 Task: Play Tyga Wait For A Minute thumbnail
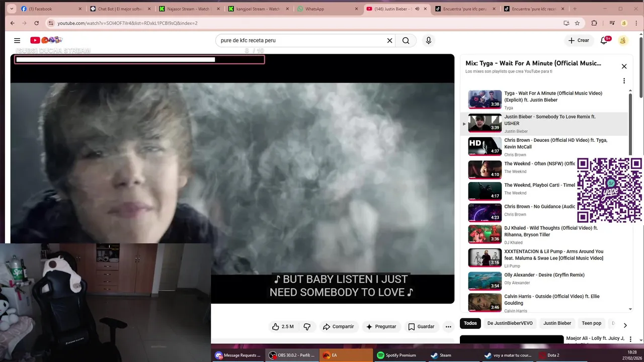click(x=485, y=100)
